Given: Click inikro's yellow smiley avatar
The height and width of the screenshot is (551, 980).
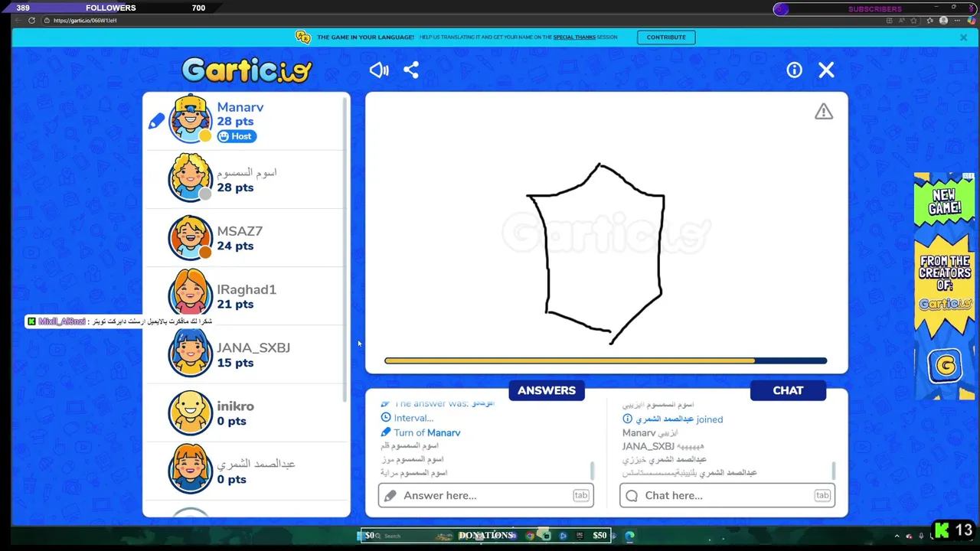Looking at the screenshot, I should pos(190,412).
